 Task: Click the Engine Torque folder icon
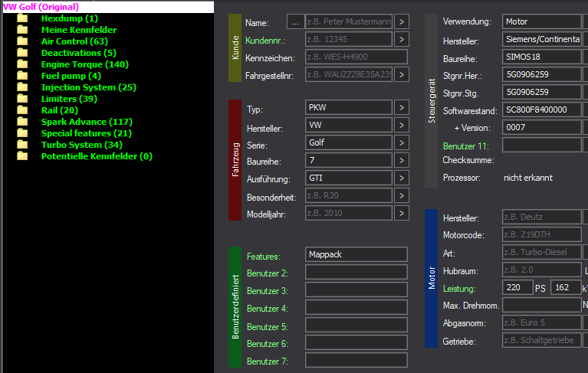coord(22,64)
